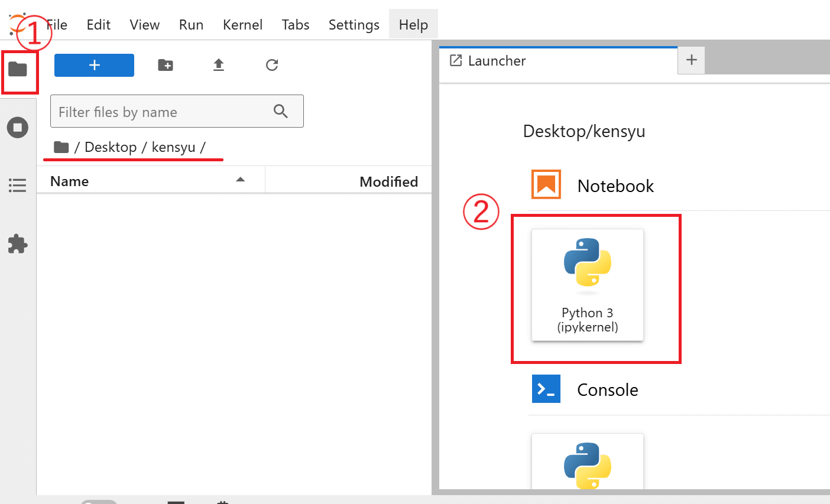The image size is (830, 504).
Task: Click the root folder breadcrumb icon
Action: 61,147
